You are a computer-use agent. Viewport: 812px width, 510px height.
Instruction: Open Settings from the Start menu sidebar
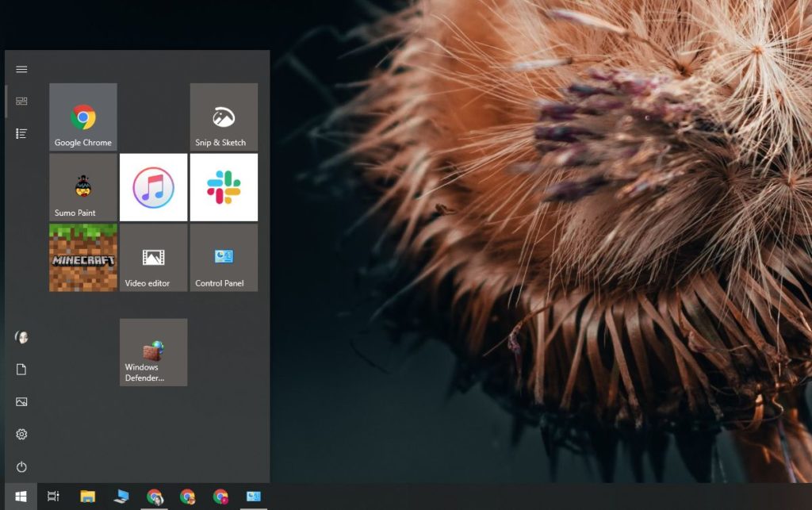tap(21, 434)
